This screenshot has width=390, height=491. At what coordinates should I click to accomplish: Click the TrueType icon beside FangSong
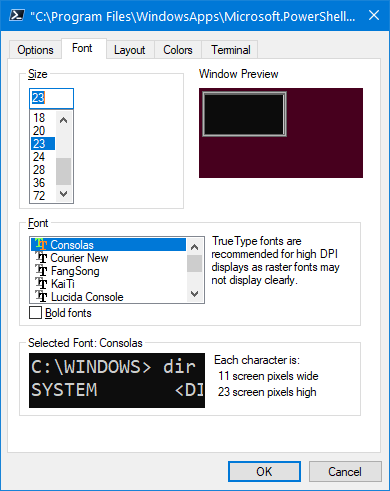click(x=41, y=271)
